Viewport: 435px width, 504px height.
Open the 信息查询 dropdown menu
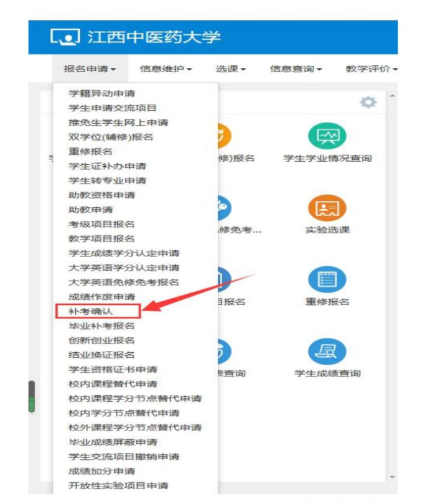click(296, 69)
